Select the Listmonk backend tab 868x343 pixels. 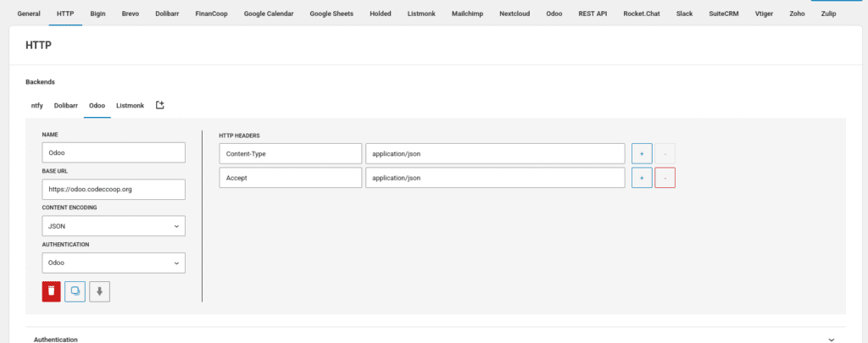[130, 105]
